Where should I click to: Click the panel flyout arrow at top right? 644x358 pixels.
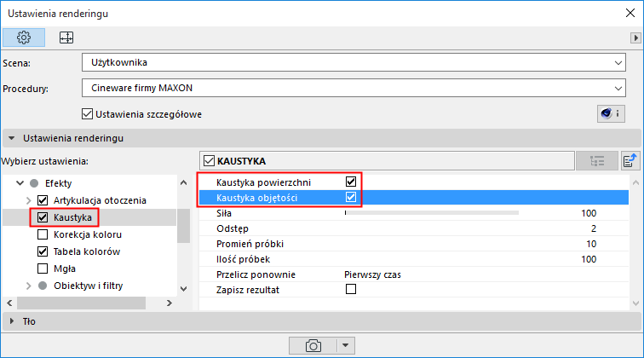pos(635,38)
